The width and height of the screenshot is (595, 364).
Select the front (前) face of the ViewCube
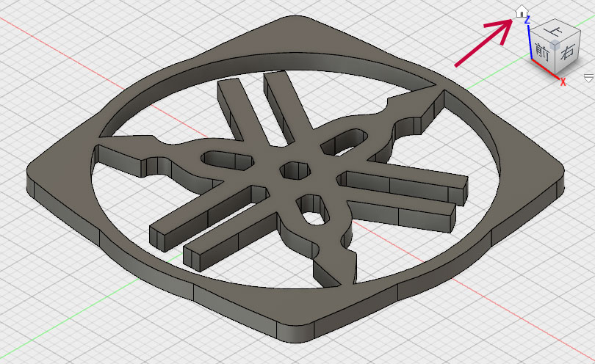(x=543, y=51)
